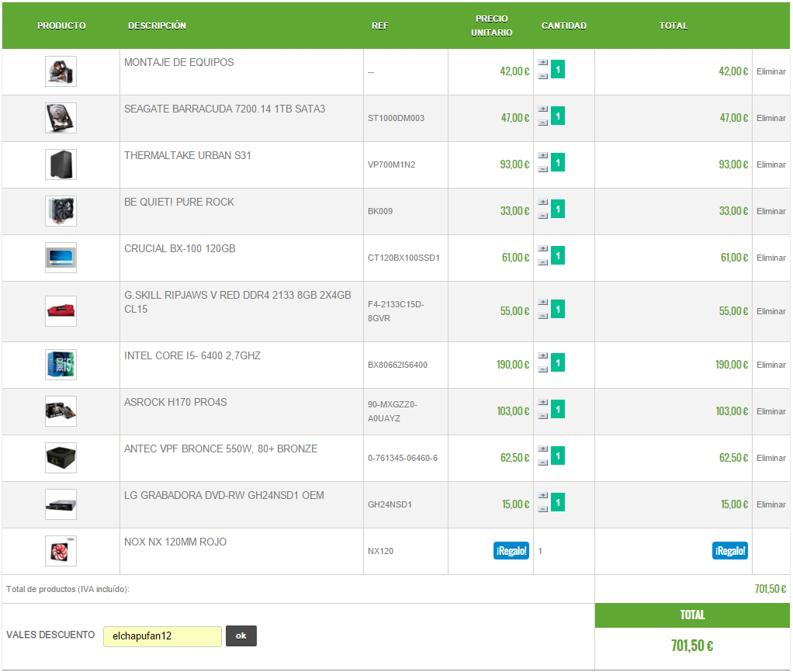Select reference BX80662I56400 text
Image resolution: width=793 pixels, height=672 pixels.
pos(397,365)
